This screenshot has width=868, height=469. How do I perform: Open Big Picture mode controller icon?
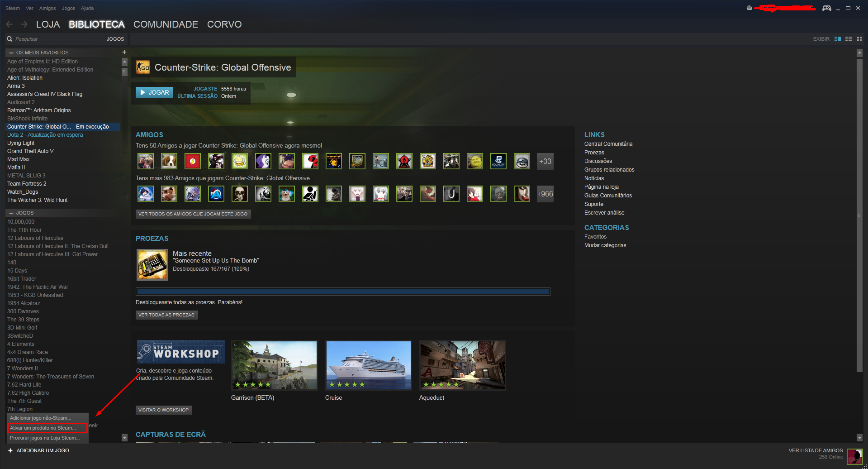(x=826, y=8)
